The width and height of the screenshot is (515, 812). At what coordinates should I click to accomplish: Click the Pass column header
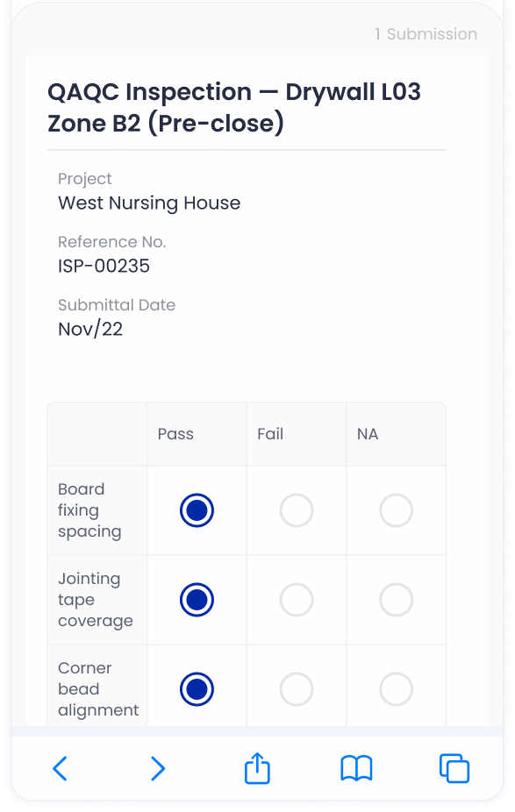pyautogui.click(x=175, y=433)
